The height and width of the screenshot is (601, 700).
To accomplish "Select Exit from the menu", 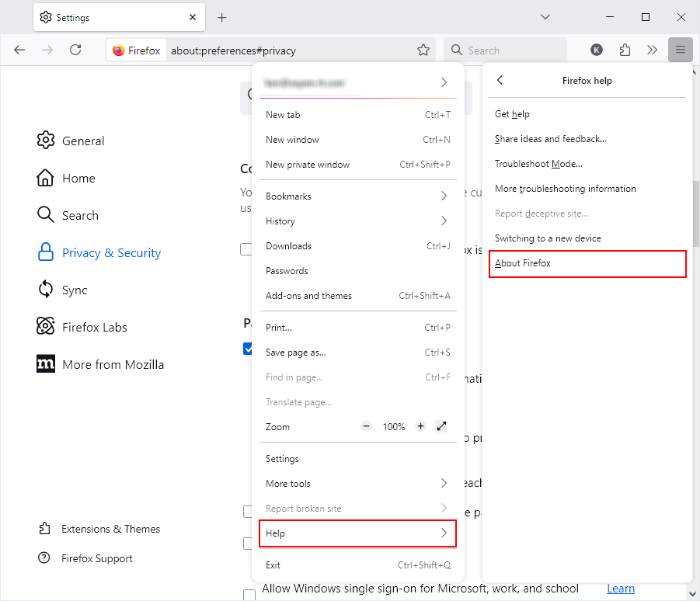I will click(357, 565).
